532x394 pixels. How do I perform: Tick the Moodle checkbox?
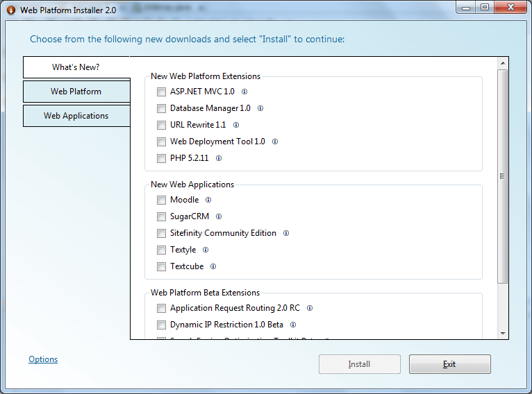pyautogui.click(x=162, y=200)
